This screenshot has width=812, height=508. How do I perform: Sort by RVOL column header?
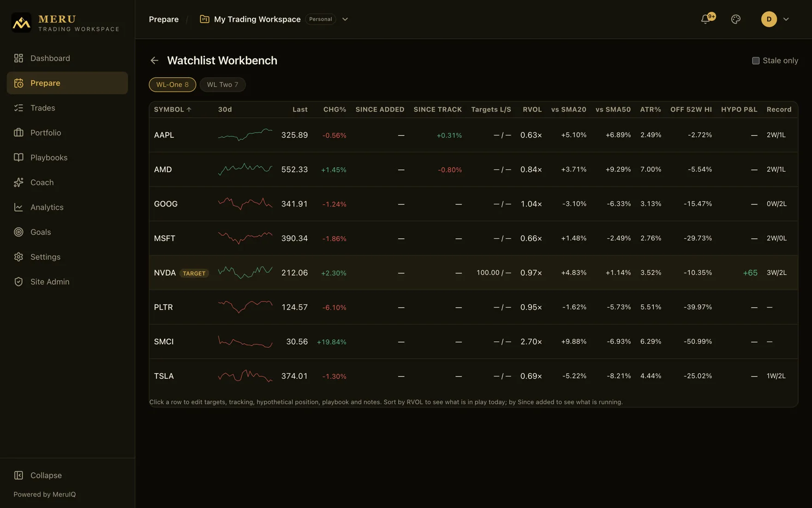[x=532, y=109]
